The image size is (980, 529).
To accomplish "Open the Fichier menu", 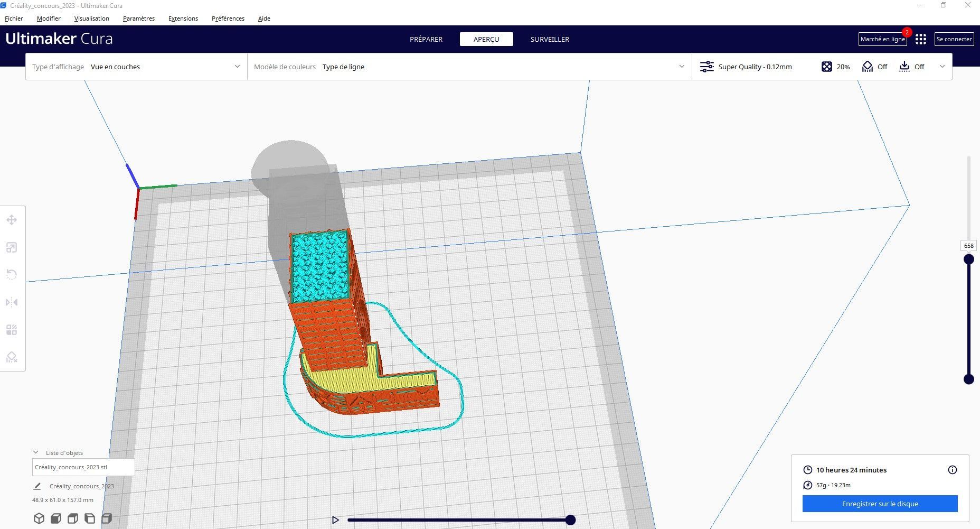I will click(14, 18).
